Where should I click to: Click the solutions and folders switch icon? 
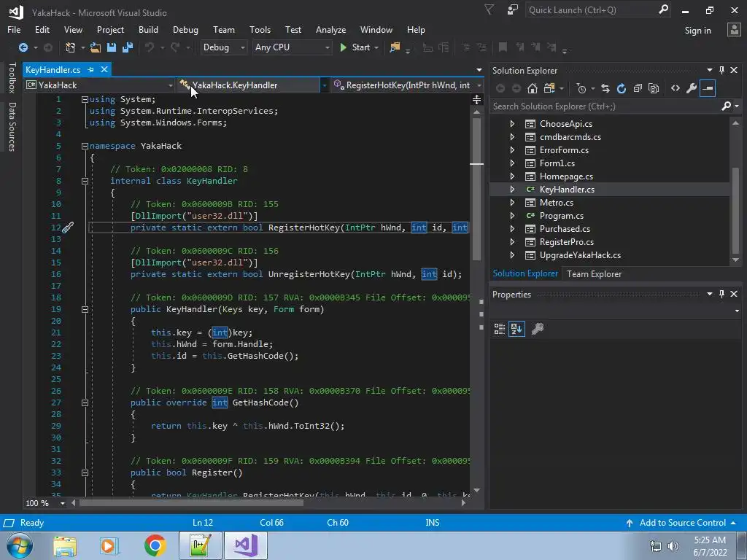pyautogui.click(x=549, y=88)
